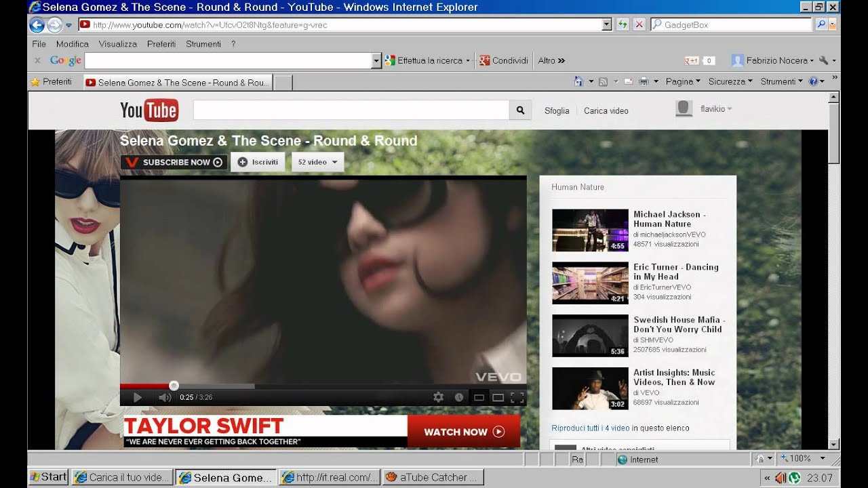Screen dimensions: 868x488
Task: Click the flavikio user avatar
Action: [x=684, y=108]
